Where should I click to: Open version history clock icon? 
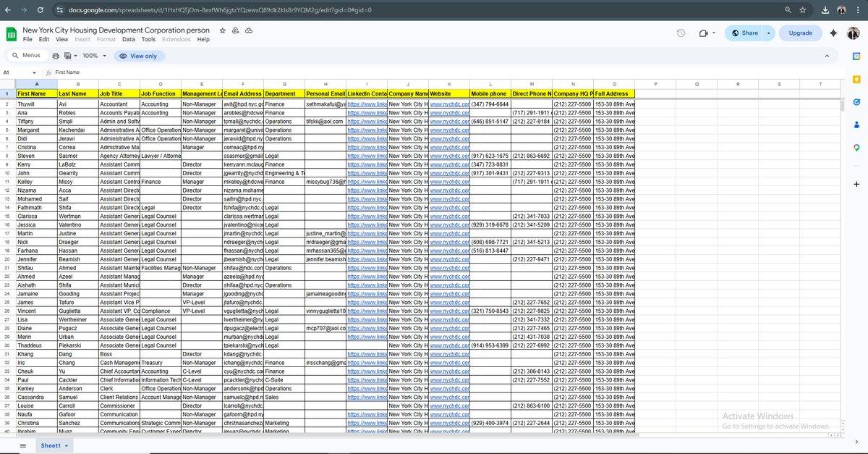(x=681, y=33)
